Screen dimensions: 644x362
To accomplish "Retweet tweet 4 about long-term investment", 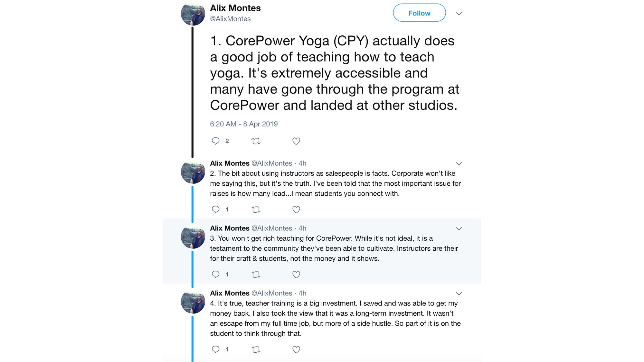I will tap(256, 349).
